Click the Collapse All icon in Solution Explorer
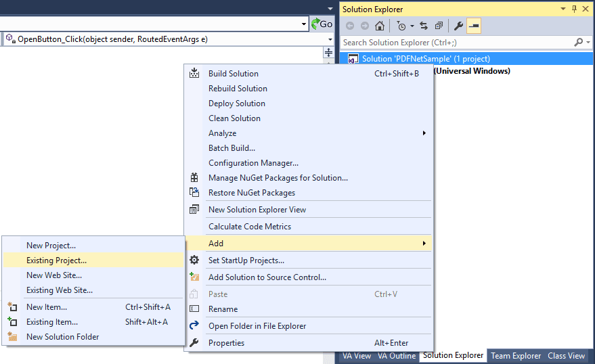595x364 pixels. (x=439, y=26)
